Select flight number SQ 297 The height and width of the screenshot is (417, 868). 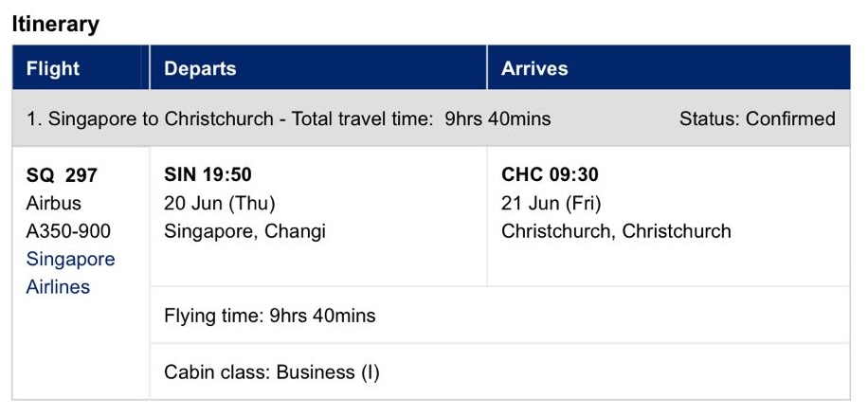[62, 175]
